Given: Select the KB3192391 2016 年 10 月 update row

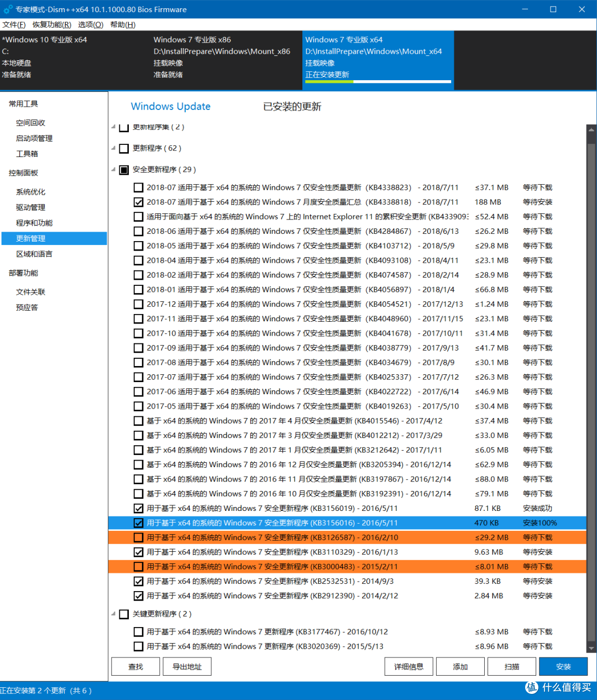Looking at the screenshot, I should click(x=347, y=494).
